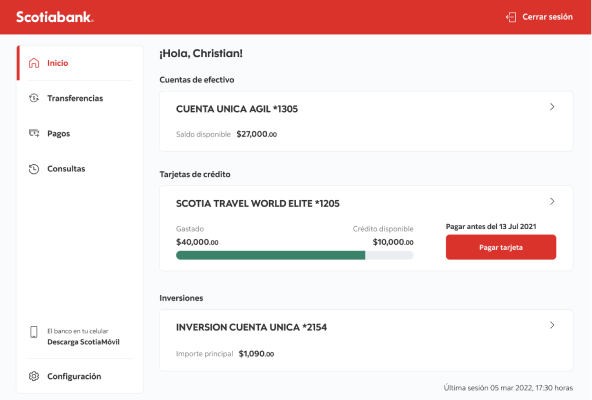The width and height of the screenshot is (592, 400).
Task: Select Consultas in the sidebar
Action: click(x=80, y=169)
